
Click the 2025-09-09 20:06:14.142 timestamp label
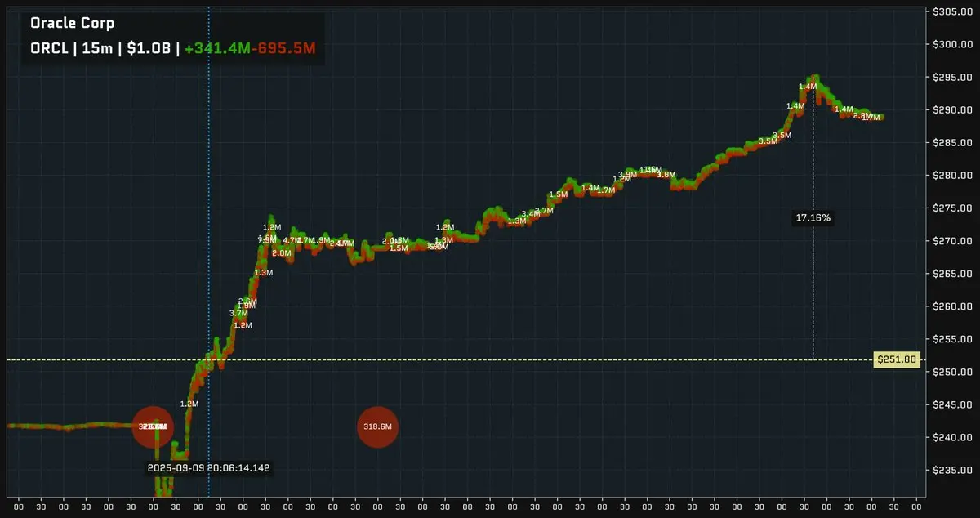(x=208, y=468)
